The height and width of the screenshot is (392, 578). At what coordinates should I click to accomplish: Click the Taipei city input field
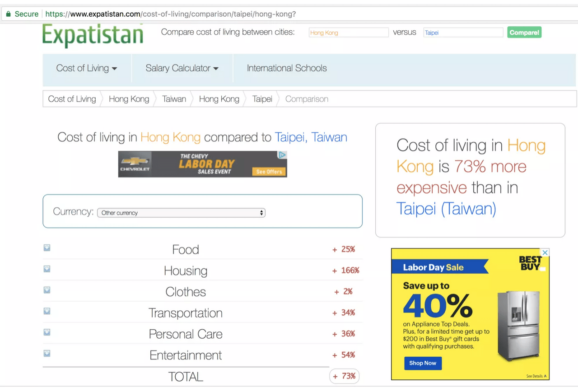pyautogui.click(x=463, y=33)
